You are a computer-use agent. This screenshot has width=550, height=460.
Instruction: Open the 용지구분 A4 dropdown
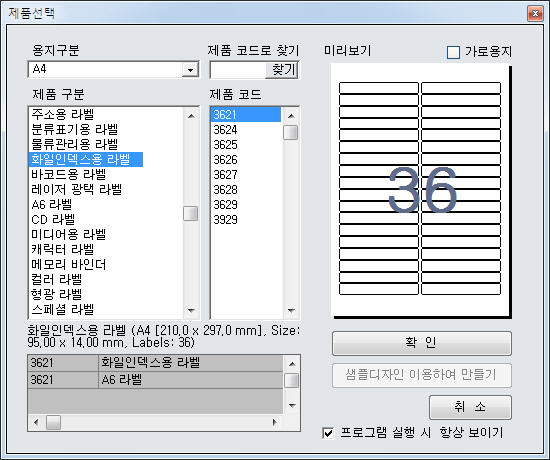[190, 70]
